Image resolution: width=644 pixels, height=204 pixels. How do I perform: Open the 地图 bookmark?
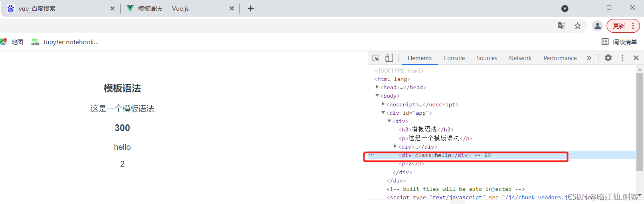pos(12,42)
